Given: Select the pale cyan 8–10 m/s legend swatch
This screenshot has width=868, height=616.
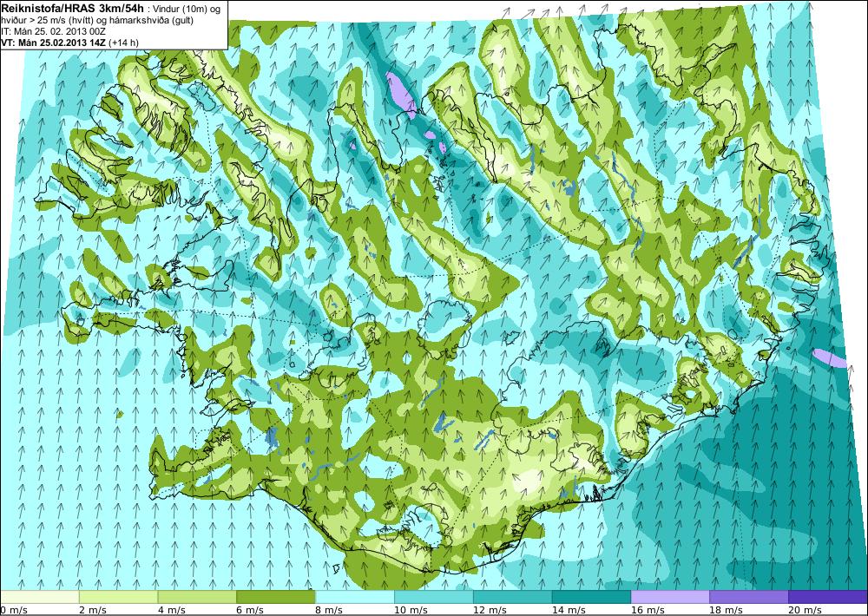Looking at the screenshot, I should tap(355, 597).
